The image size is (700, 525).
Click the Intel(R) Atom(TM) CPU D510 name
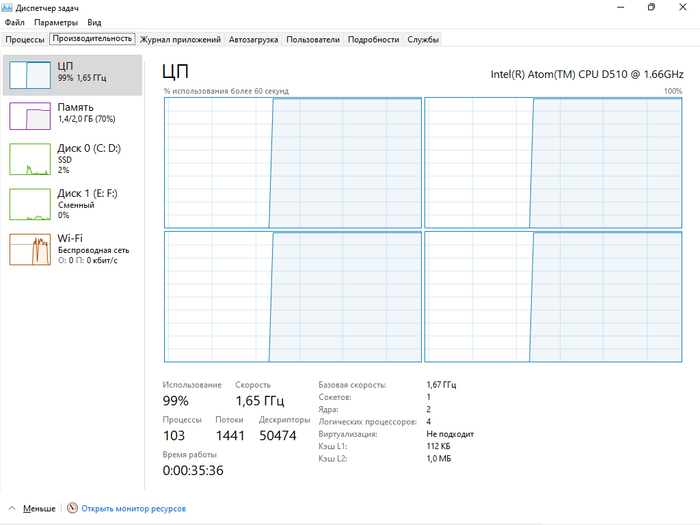tap(587, 74)
